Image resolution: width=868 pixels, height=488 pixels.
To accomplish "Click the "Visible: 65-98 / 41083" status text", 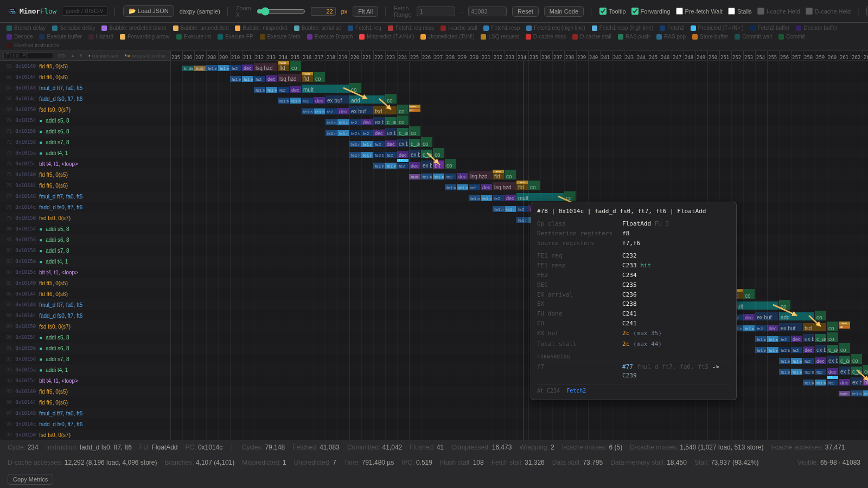I will (x=829, y=463).
